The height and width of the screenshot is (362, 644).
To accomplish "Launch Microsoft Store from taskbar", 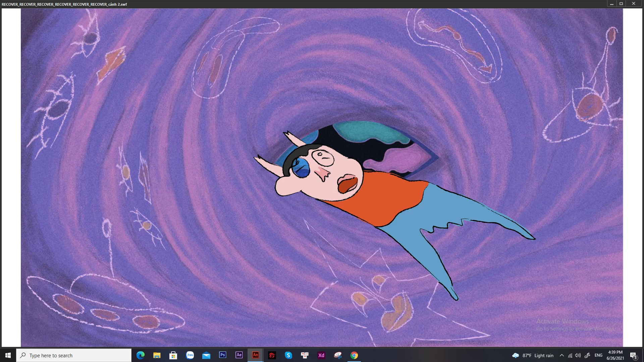I will coord(173,355).
